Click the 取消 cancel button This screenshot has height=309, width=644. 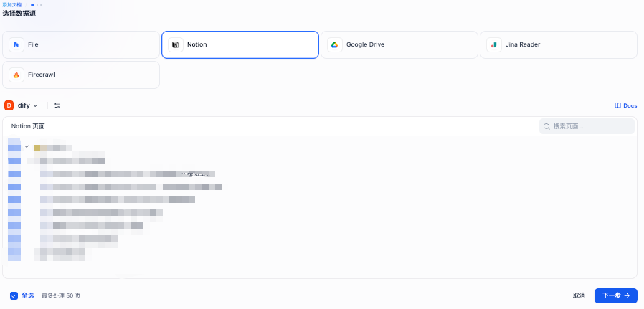(x=579, y=295)
